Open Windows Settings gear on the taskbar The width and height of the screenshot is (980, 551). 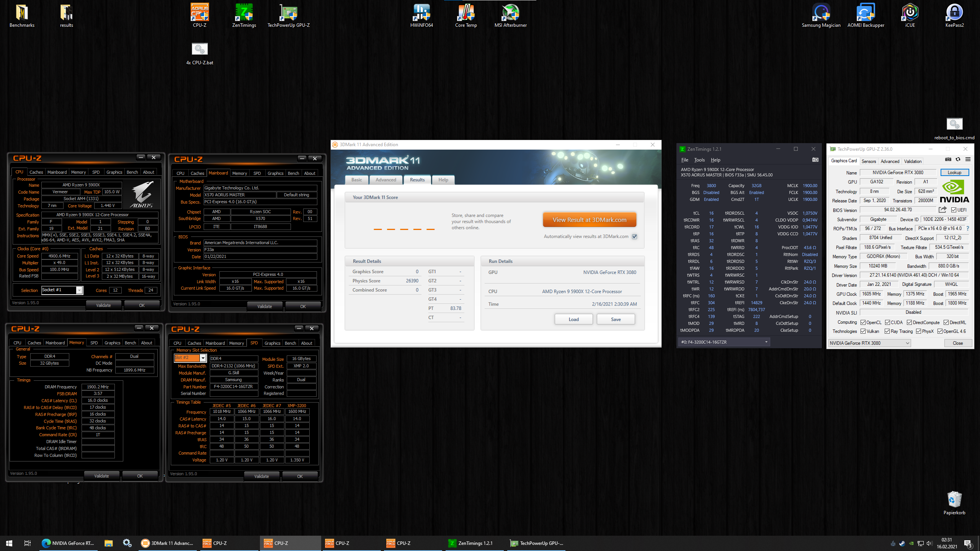point(127,543)
